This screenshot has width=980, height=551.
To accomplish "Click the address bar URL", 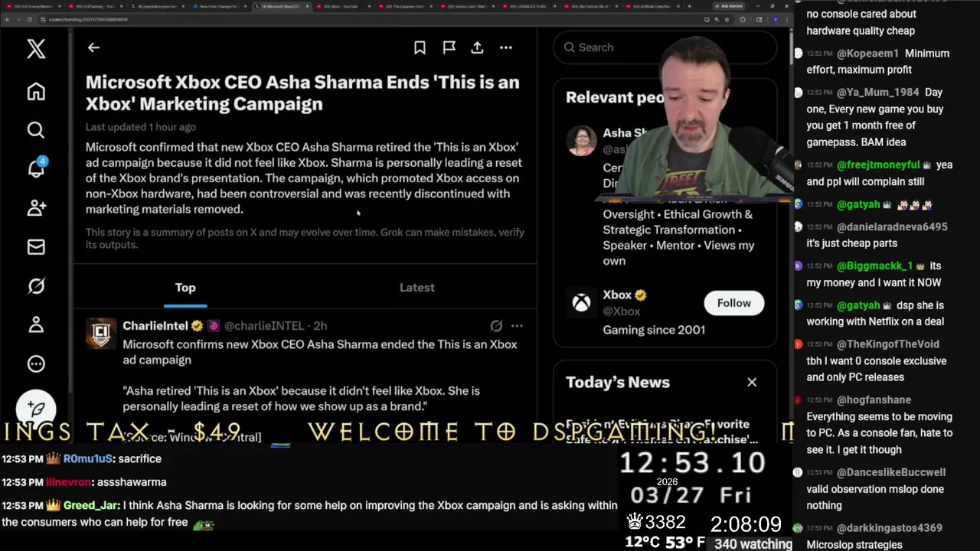I will point(88,19).
